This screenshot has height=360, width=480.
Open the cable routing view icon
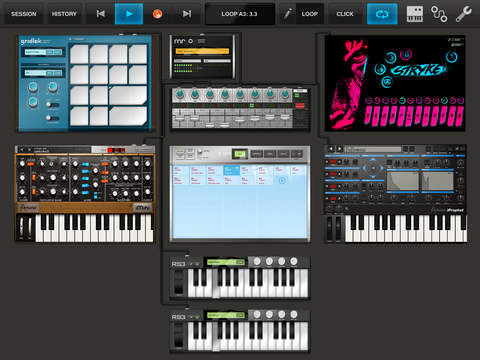point(439,14)
